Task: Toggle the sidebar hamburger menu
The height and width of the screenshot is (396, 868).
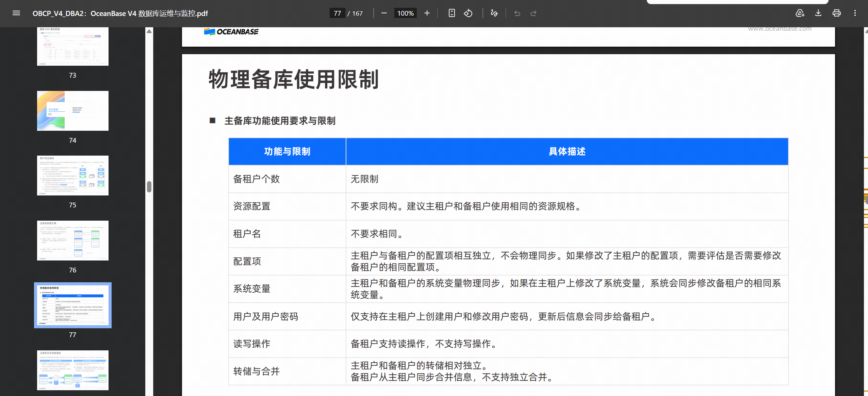Action: click(16, 13)
